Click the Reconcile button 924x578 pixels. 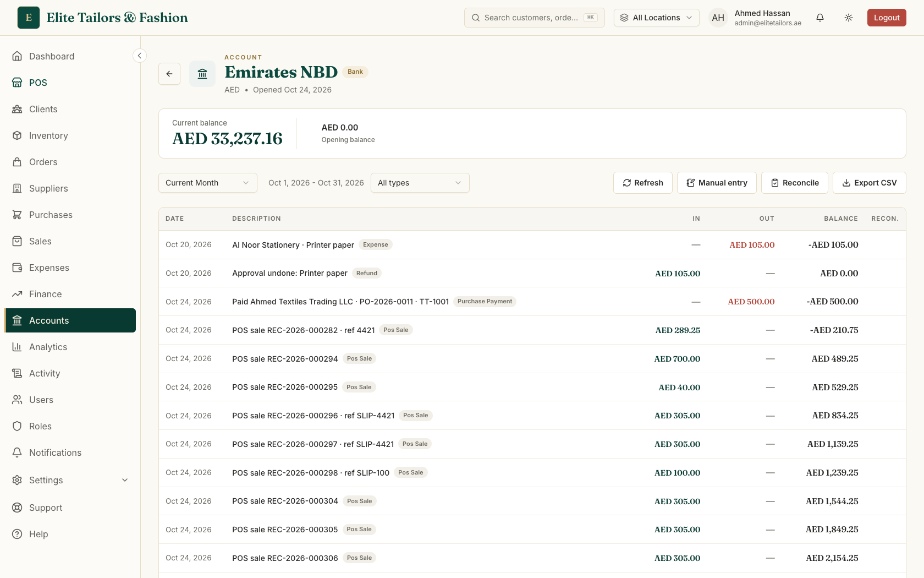795,183
